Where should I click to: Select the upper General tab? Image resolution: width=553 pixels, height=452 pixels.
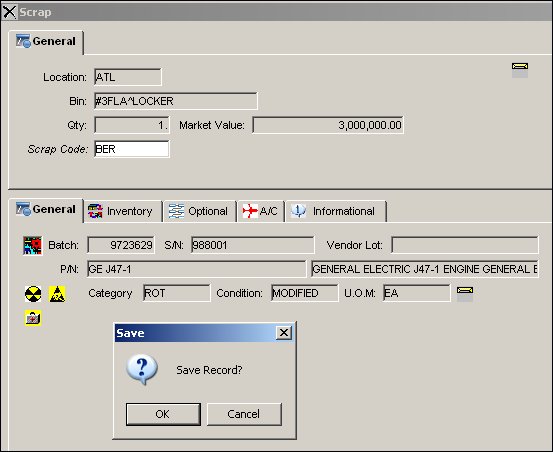(46, 42)
